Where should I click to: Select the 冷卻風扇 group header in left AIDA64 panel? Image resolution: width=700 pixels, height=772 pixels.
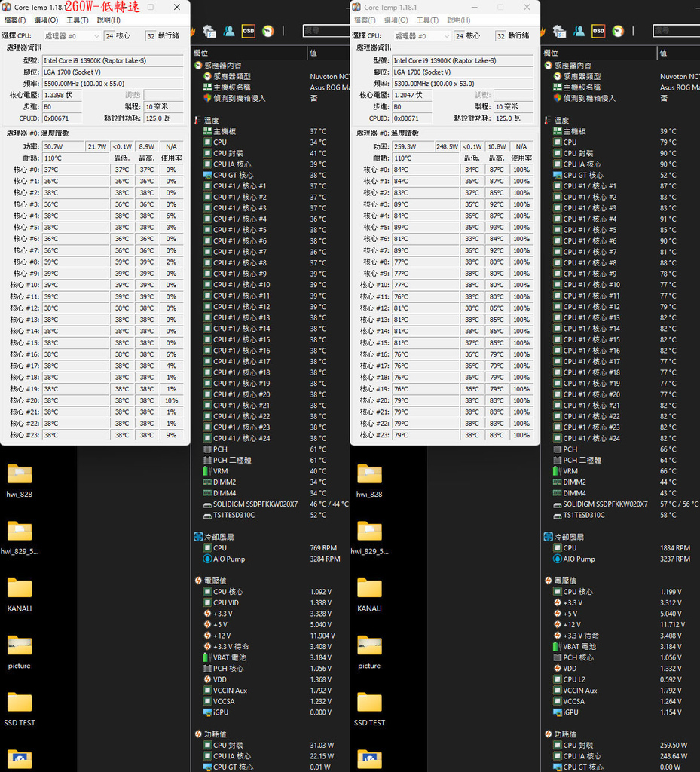[x=214, y=537]
